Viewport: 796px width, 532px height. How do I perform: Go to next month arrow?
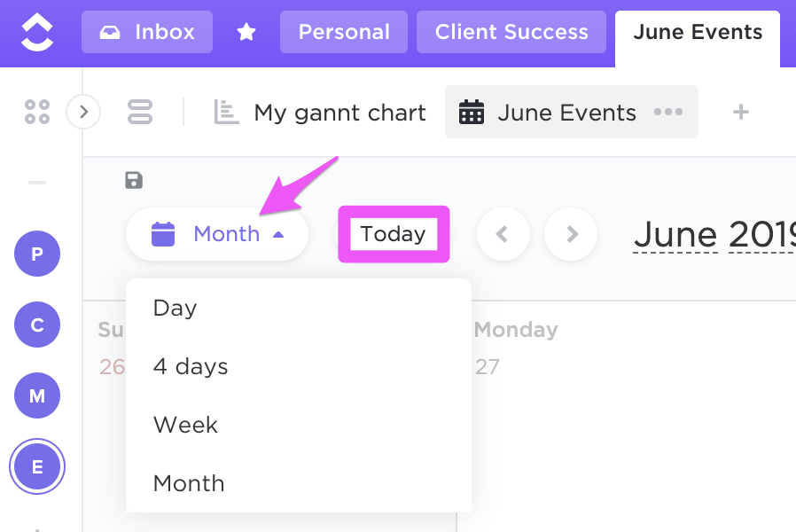(571, 234)
